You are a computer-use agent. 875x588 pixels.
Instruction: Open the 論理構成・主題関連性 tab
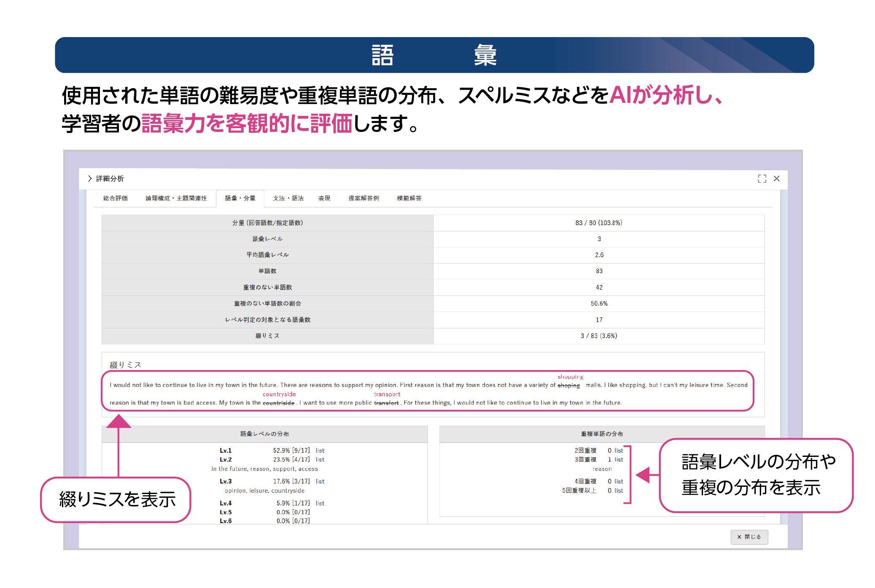[x=176, y=198]
